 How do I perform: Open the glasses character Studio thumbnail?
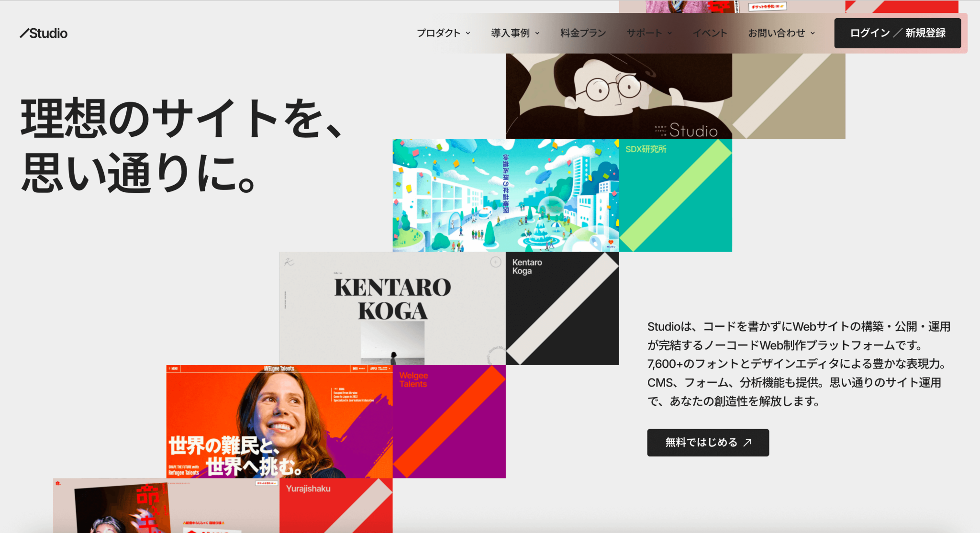coord(619,96)
